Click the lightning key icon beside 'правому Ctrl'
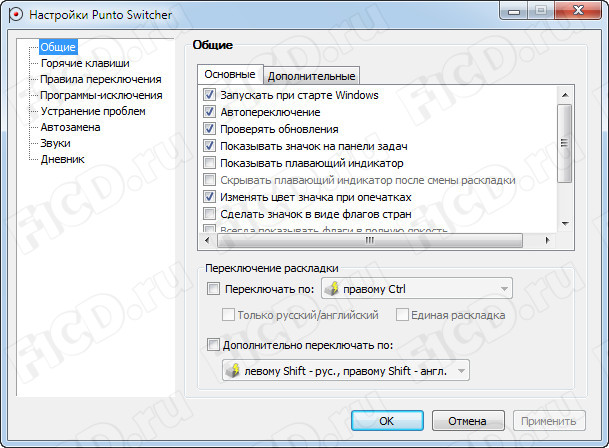Viewport: 609px width, 448px height. pyautogui.click(x=332, y=289)
